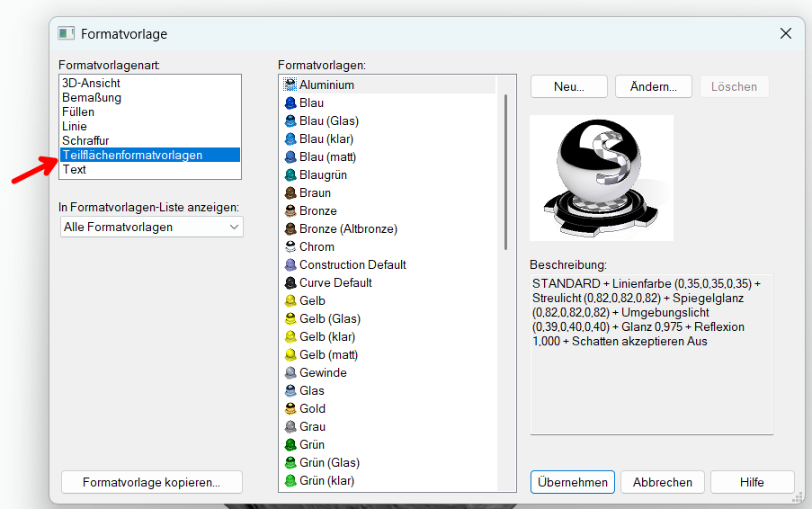
Task: Click the Löschen button
Action: pos(735,86)
